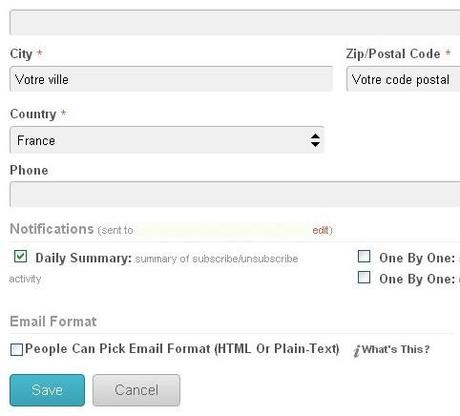The height and width of the screenshot is (416, 460).
Task: Click the Cancel button
Action: [x=136, y=390]
